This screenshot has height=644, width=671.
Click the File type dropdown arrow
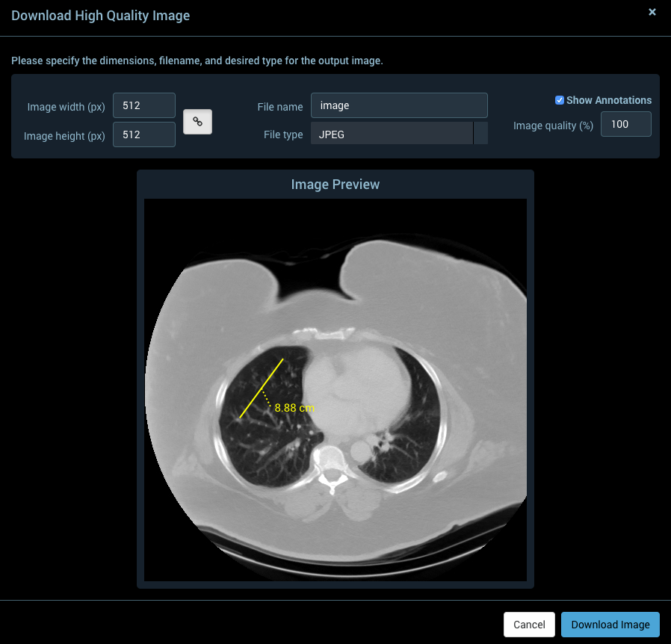pyautogui.click(x=480, y=133)
